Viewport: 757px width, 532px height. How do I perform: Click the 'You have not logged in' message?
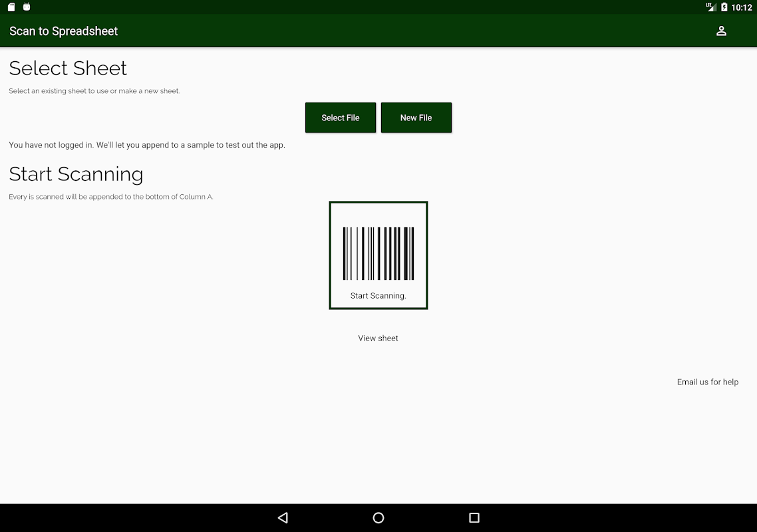click(x=147, y=145)
